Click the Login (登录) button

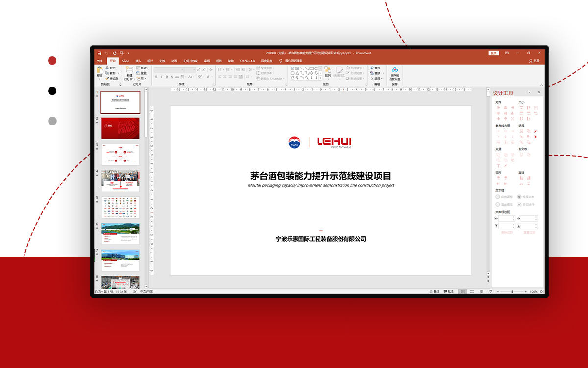493,53
